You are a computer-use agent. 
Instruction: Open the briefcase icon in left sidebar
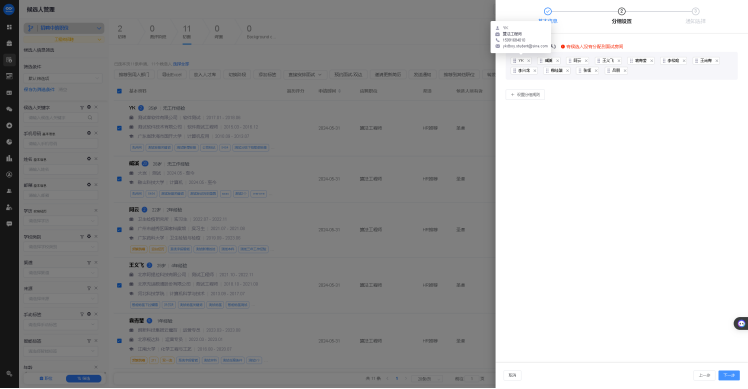(x=9, y=43)
